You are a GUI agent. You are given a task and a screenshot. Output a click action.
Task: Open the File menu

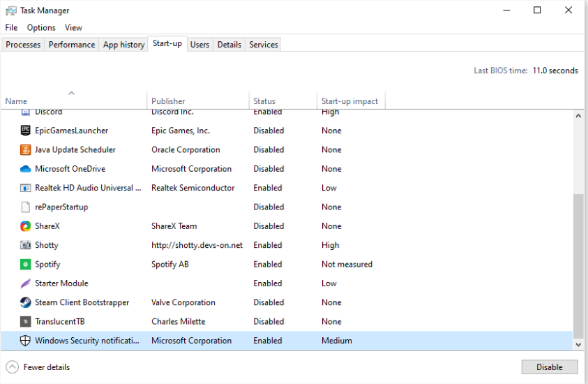point(11,27)
